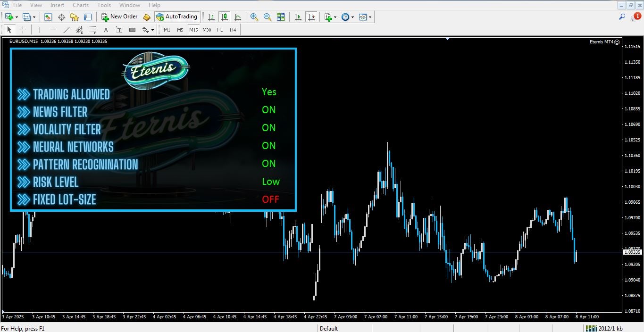Image resolution: width=644 pixels, height=332 pixels.
Task: Click the chart shift triangle marker
Action: [x=447, y=39]
